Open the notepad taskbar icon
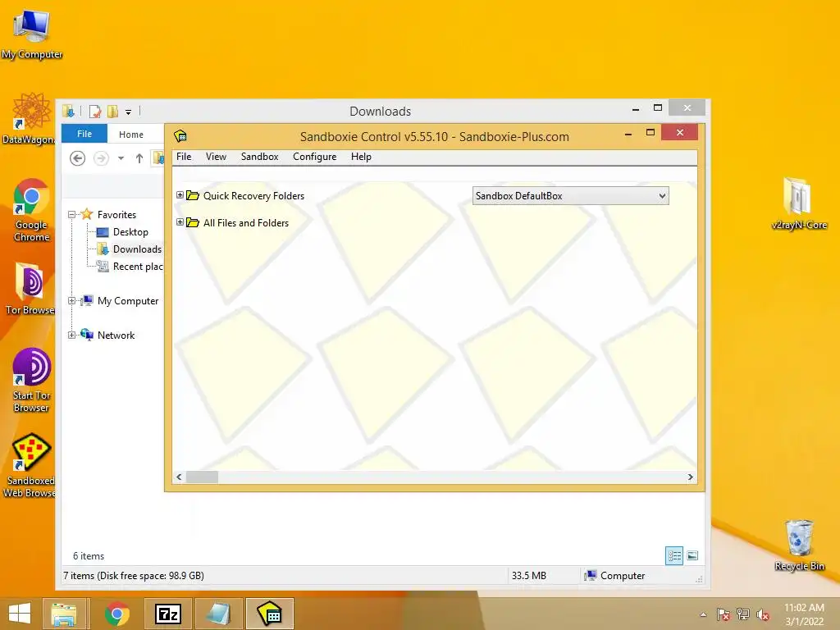This screenshot has height=630, width=840. [218, 614]
